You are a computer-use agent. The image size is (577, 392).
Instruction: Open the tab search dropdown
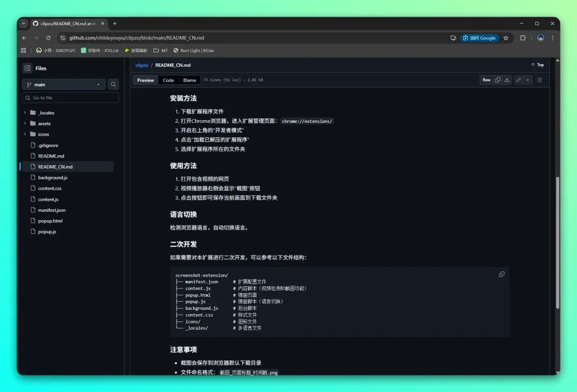pyautogui.click(x=24, y=23)
